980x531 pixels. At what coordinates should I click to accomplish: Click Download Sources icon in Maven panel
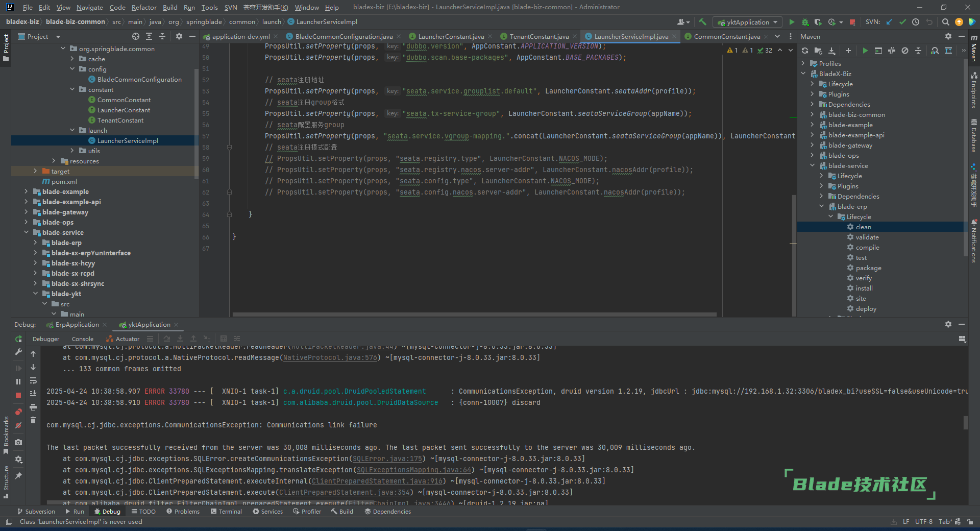(x=831, y=51)
